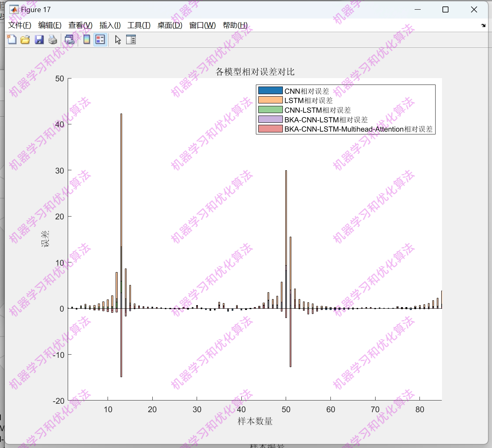The height and width of the screenshot is (448, 492).
Task: Click x-axis tick label 70
Action: [x=375, y=409]
